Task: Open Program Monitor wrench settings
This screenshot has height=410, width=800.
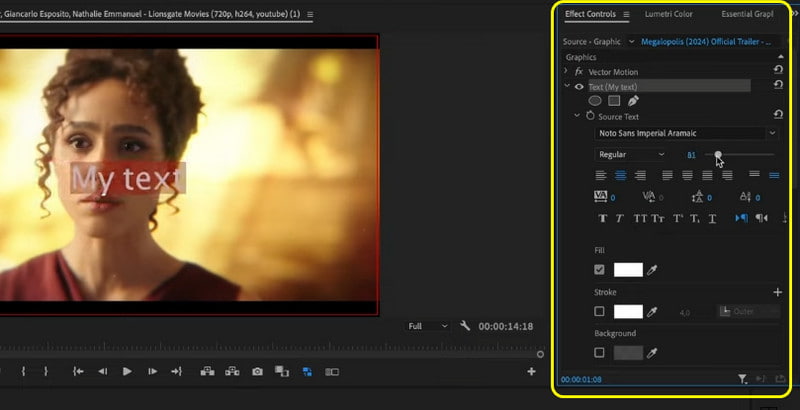Action: 465,325
